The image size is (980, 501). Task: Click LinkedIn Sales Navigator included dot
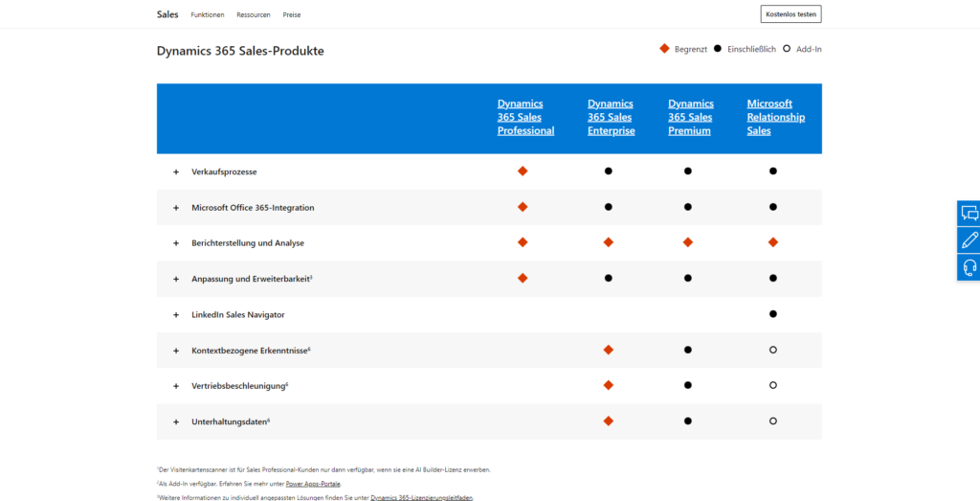(773, 314)
